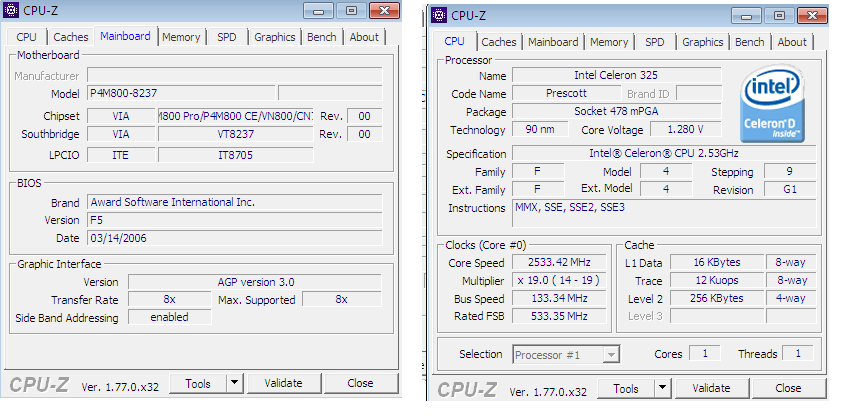This screenshot has width=846, height=420.
Task: Click the 133.34 MHz bus speed value
Action: coord(559,298)
